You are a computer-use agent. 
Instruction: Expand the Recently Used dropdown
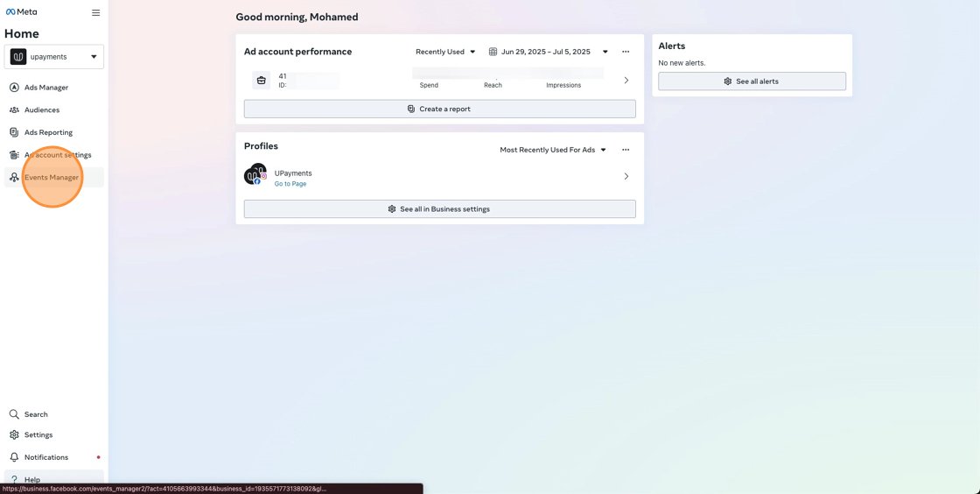click(445, 52)
